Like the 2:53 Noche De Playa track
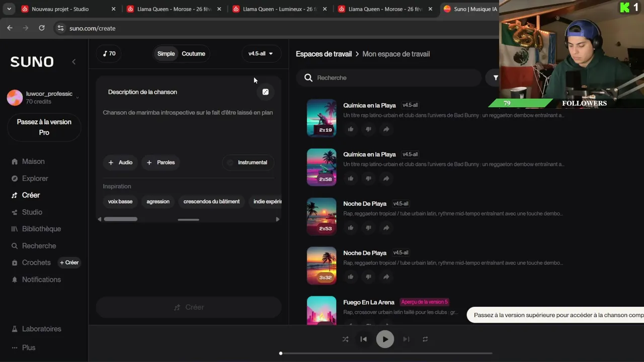Image resolution: width=644 pixels, height=362 pixels. pyautogui.click(x=351, y=228)
